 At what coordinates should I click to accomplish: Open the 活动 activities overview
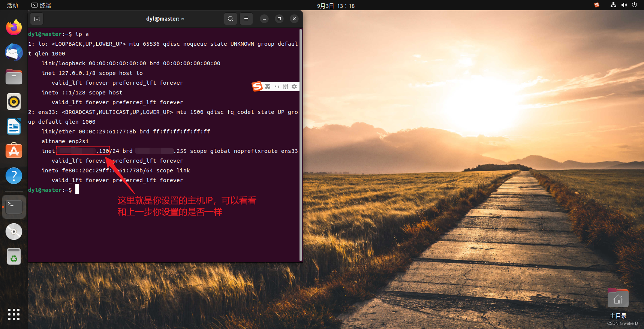[x=12, y=5]
